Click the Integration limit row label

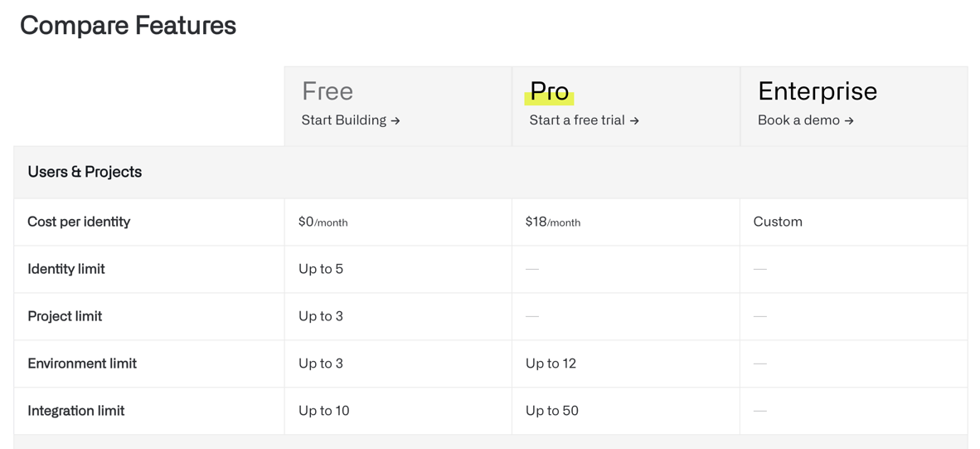pos(76,411)
